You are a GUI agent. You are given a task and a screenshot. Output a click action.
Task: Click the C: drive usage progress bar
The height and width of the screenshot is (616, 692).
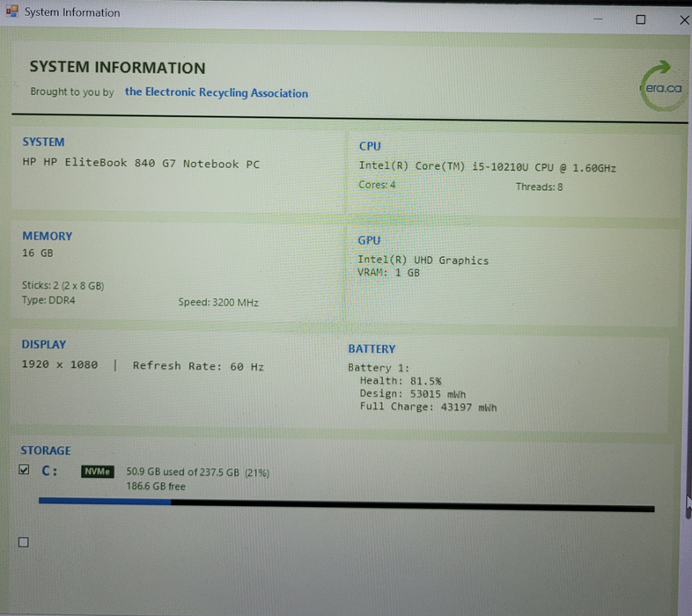(x=347, y=505)
